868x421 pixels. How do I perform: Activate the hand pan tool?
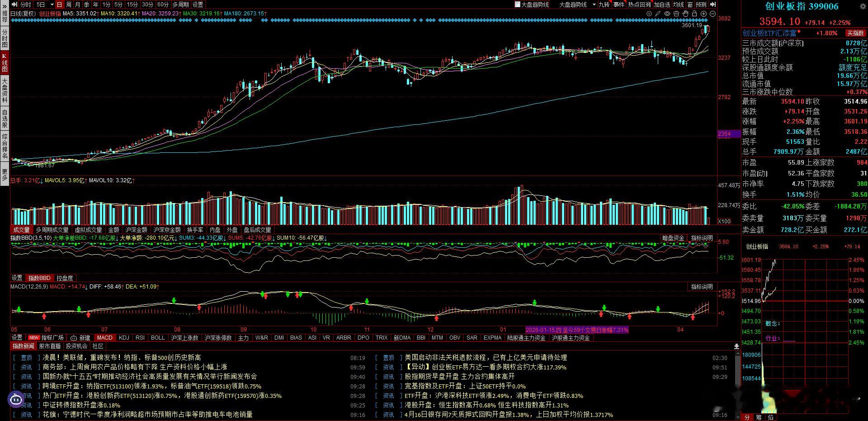[x=685, y=14]
